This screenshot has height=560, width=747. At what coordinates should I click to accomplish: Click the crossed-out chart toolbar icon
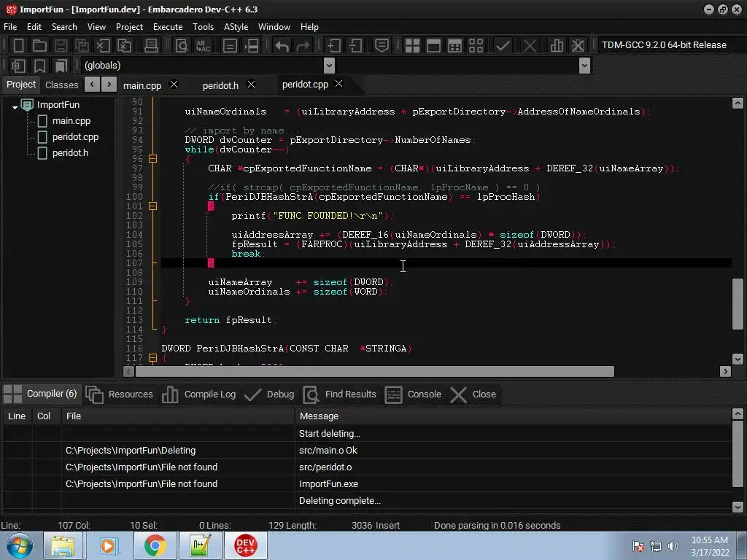pos(578,46)
